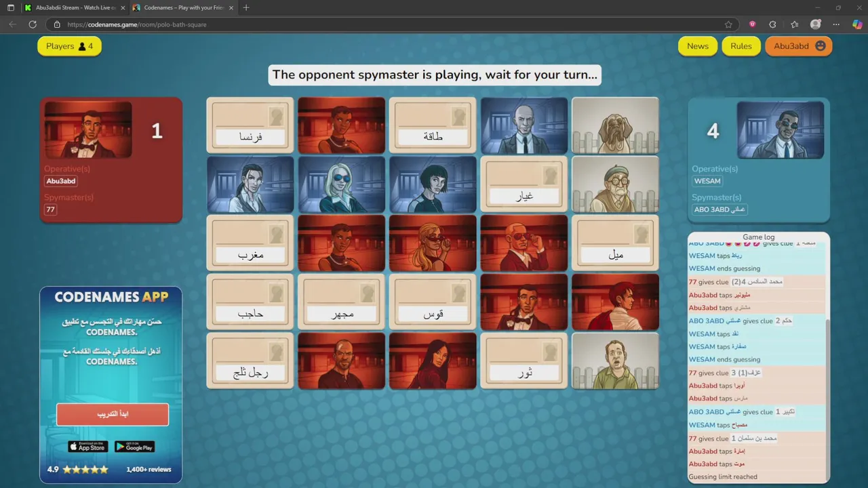Select the blue bald agent card
The height and width of the screenshot is (488, 868).
pos(524,125)
